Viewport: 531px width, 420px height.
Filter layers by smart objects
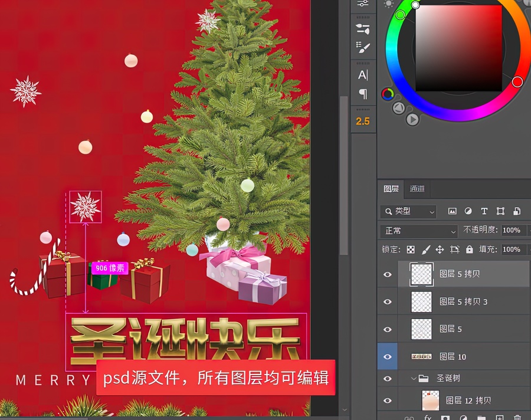tap(517, 211)
